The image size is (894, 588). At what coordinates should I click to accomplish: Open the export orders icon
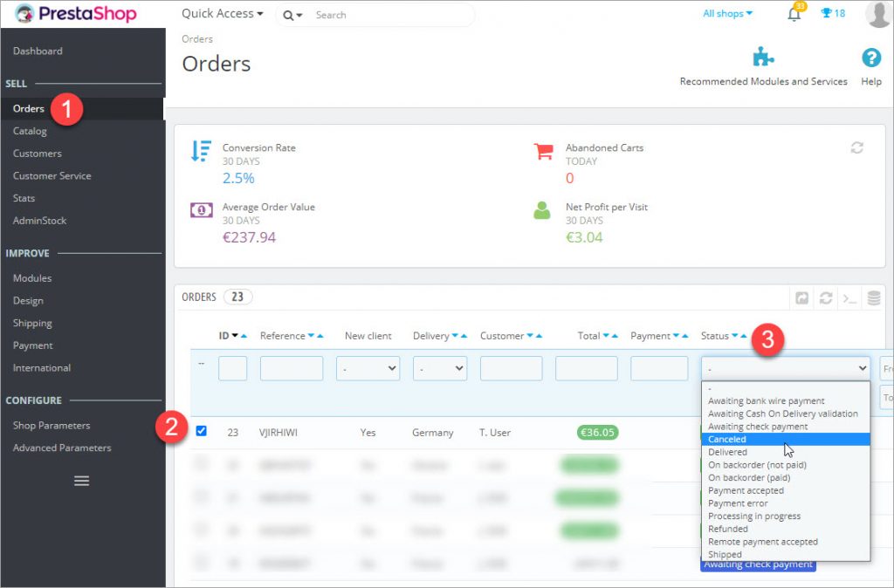tap(801, 297)
